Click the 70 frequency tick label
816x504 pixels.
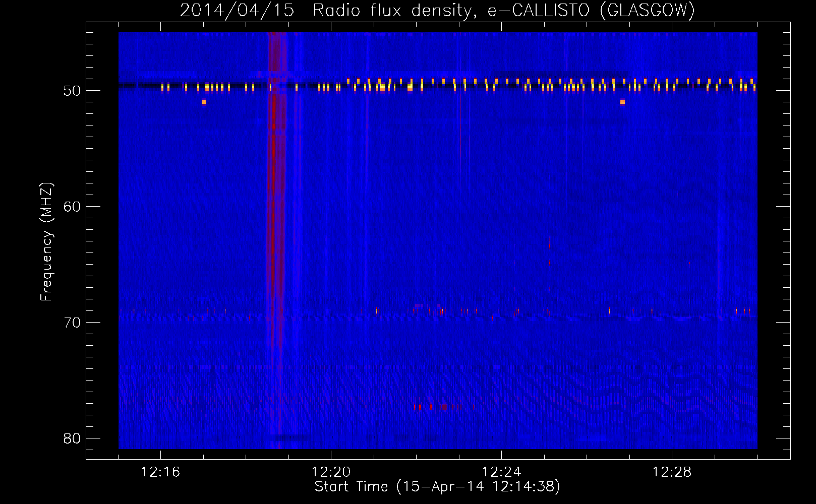72,323
